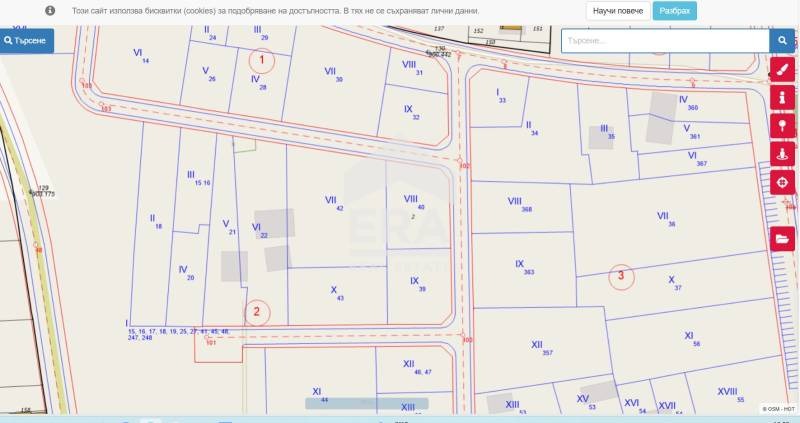Click the OSM - HOT attribution label
This screenshot has height=423, width=800.
[778, 409]
